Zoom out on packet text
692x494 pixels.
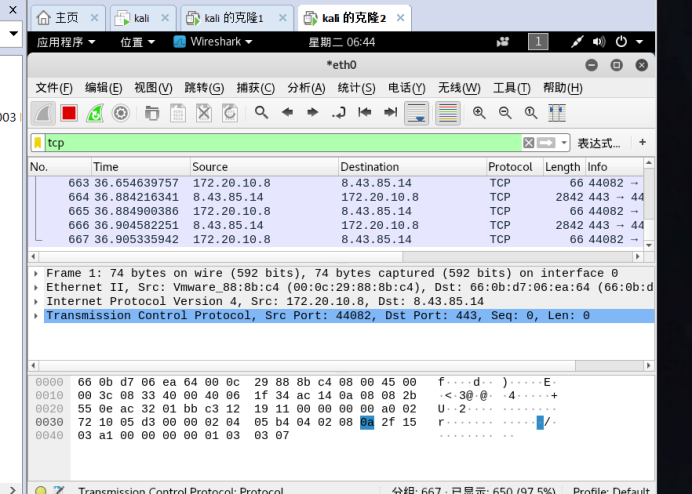pos(505,113)
